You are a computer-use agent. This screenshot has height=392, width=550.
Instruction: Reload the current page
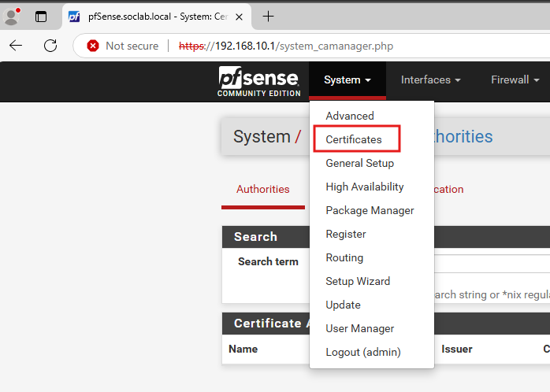coord(50,46)
